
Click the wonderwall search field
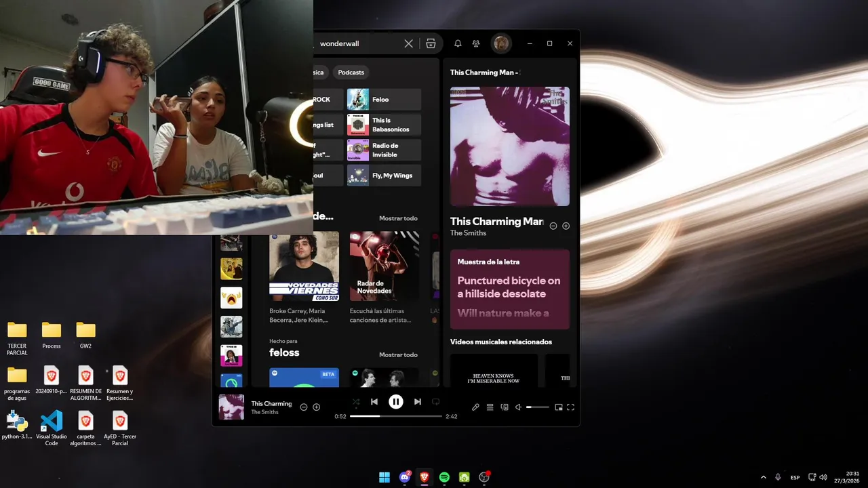tap(358, 43)
